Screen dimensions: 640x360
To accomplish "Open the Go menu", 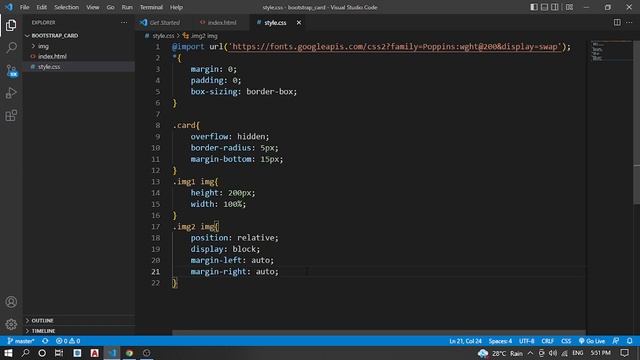I will (x=110, y=7).
